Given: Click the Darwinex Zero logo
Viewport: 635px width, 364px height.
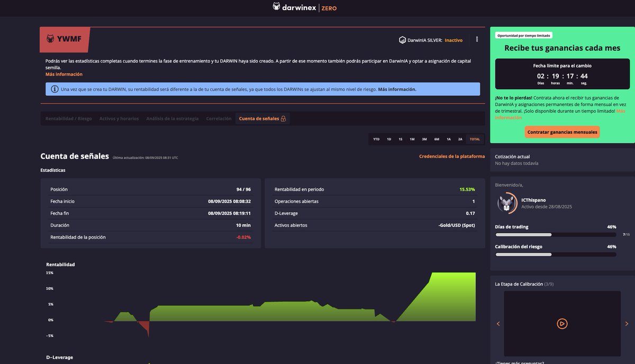Looking at the screenshot, I should click(x=304, y=7).
